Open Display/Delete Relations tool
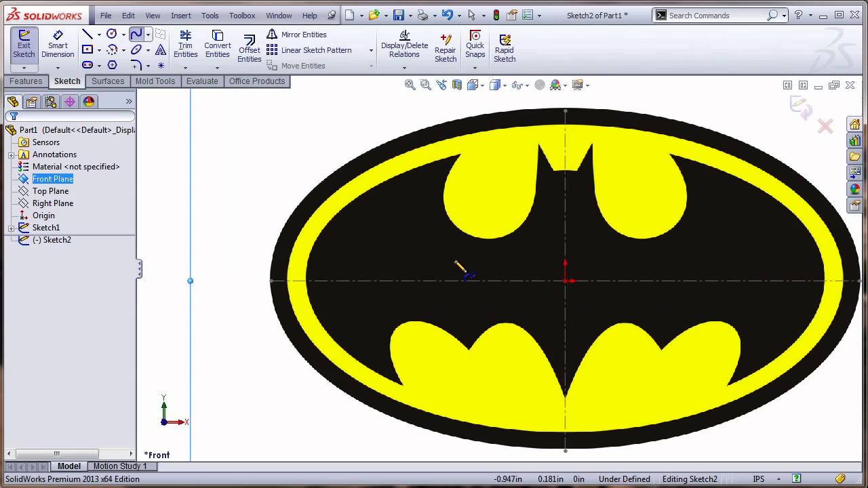Screen dimensions: 868x488 [x=404, y=45]
